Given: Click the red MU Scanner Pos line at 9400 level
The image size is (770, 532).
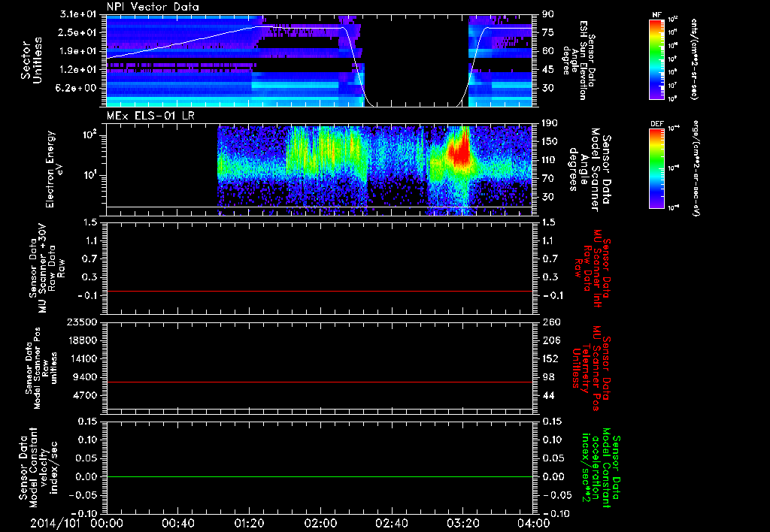Looking at the screenshot, I should coord(320,382).
